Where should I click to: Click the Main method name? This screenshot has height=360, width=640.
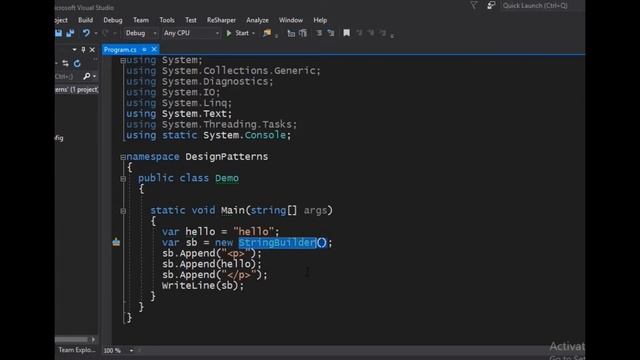233,211
